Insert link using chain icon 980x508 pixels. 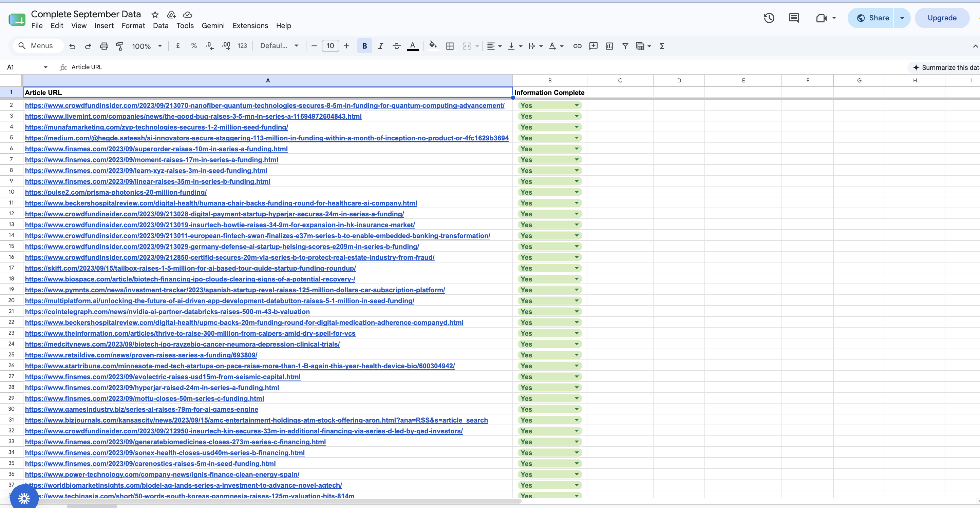coord(577,46)
